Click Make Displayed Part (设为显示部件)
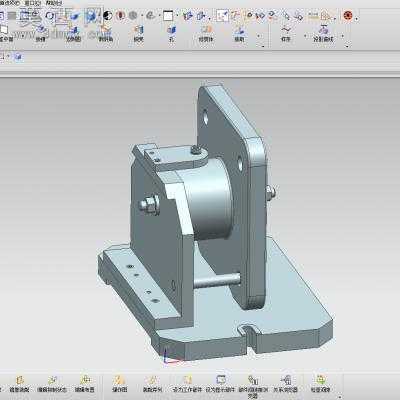 (x=220, y=384)
